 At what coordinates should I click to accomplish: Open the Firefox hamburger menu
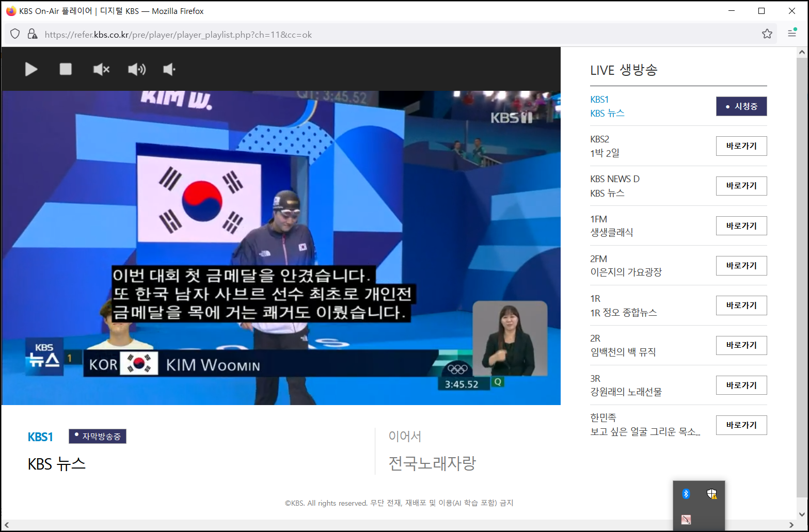click(x=792, y=34)
